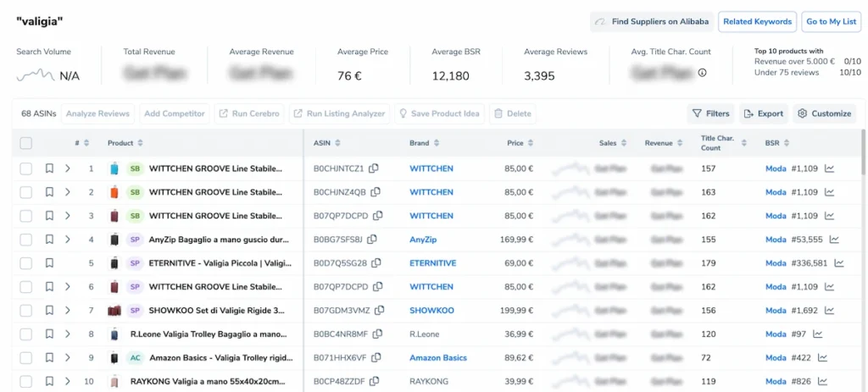Bookmark the AnyZip Bagaglio product row
Screen dimensions: 868x392
click(x=49, y=240)
